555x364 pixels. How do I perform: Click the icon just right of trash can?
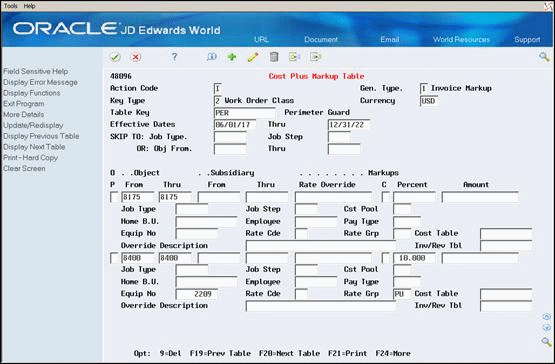coord(294,57)
